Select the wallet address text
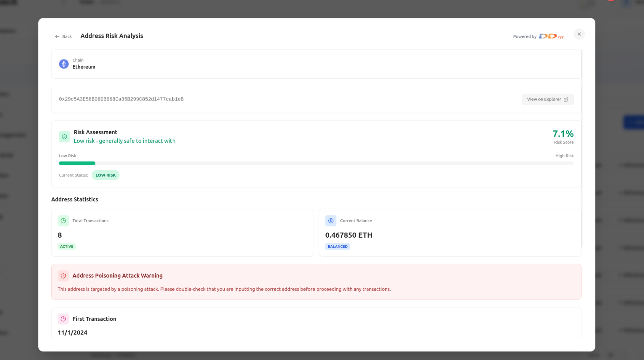 (121, 99)
